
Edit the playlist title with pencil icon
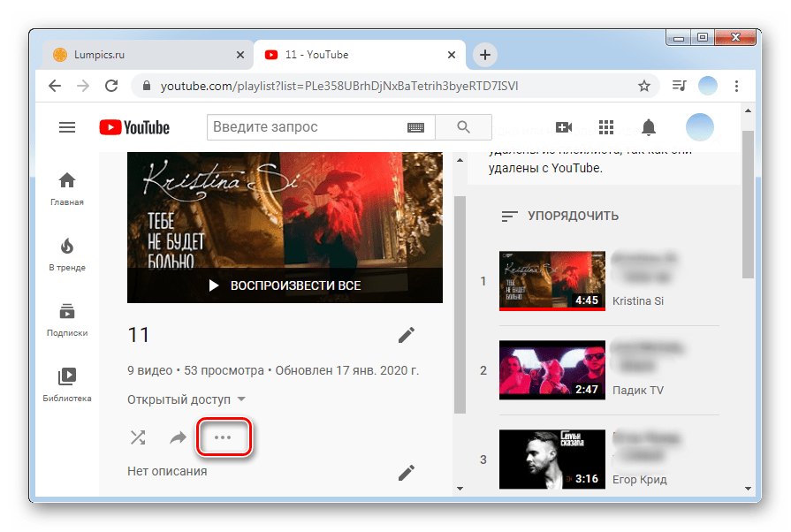point(406,335)
